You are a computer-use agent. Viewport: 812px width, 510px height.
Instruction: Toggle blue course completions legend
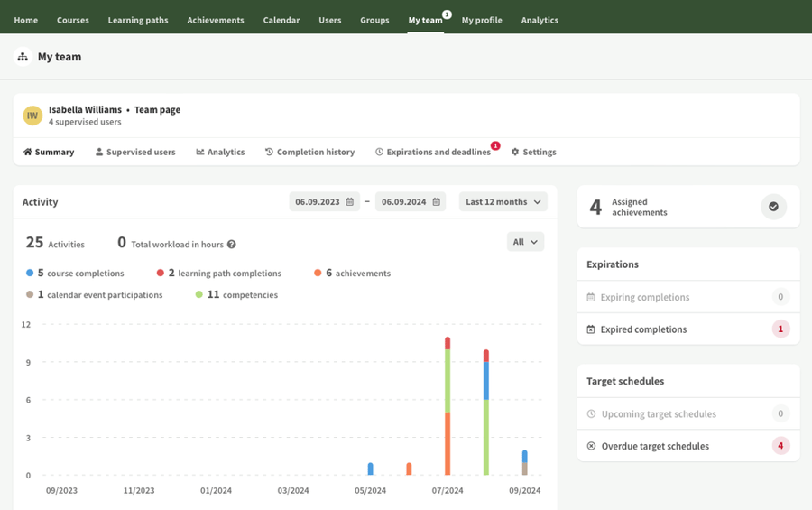pyautogui.click(x=75, y=273)
